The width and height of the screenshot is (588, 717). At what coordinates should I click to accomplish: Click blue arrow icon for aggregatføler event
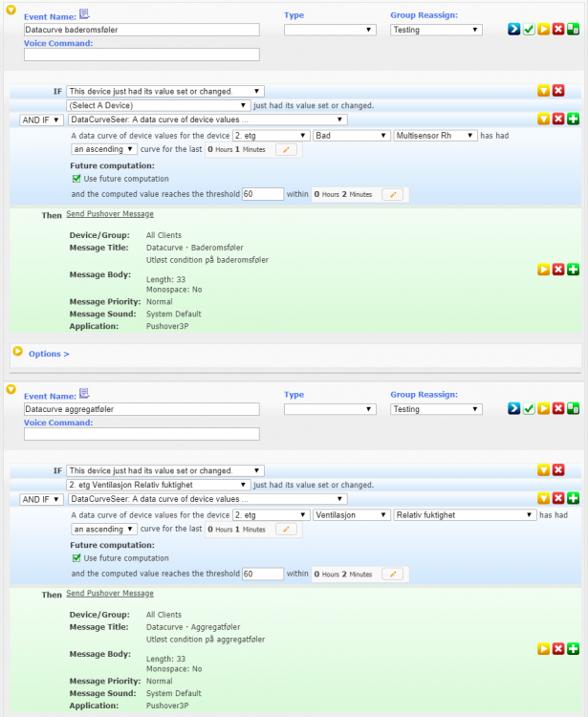tap(514, 408)
